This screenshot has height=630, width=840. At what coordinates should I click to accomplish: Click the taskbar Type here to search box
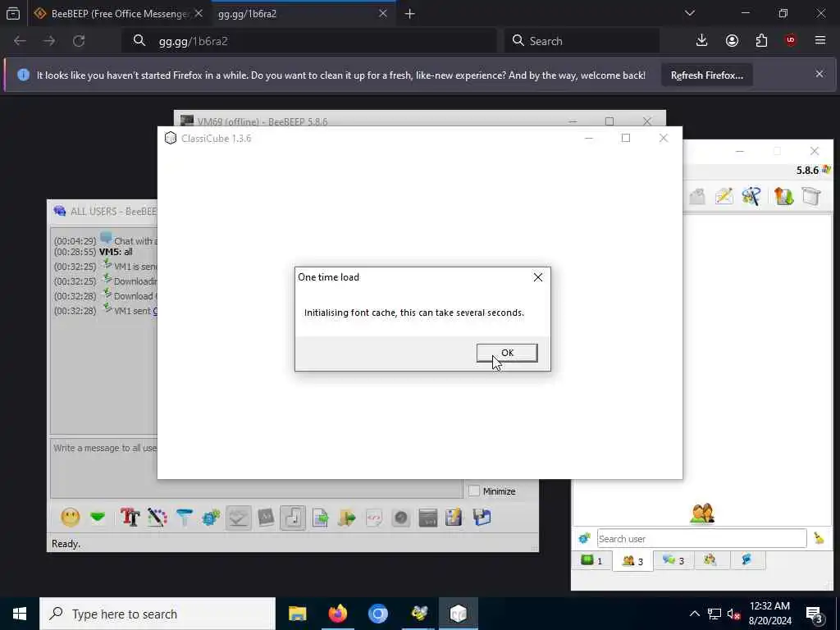pos(157,614)
